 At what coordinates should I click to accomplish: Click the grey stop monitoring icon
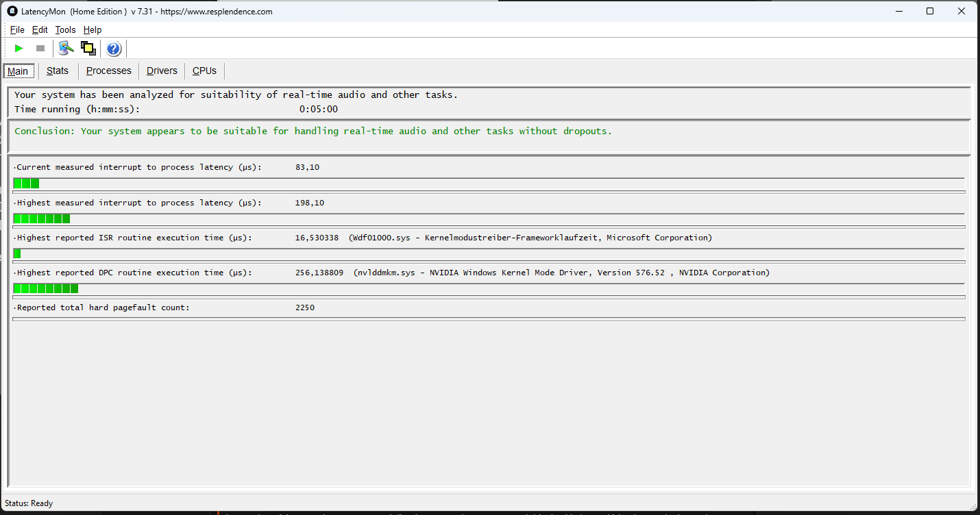point(40,48)
